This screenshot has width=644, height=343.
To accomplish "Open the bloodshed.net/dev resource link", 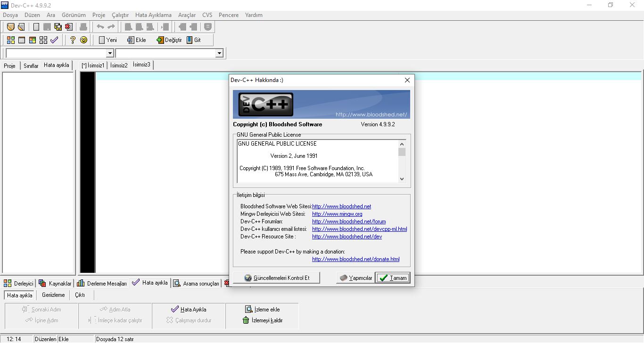I will (347, 237).
